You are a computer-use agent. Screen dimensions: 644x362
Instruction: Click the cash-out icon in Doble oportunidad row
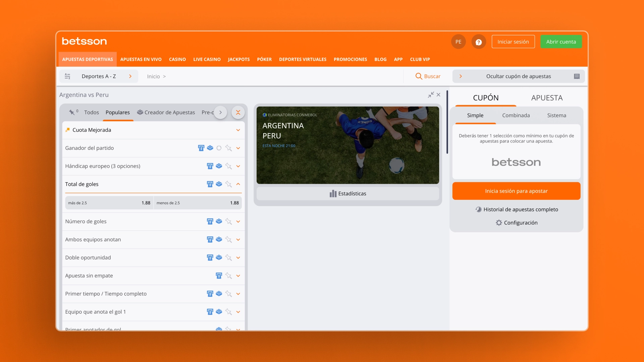pyautogui.click(x=210, y=257)
